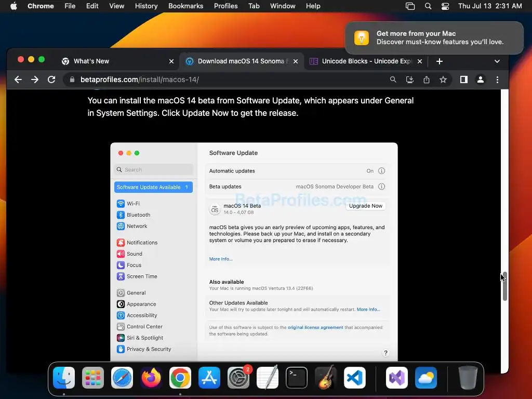This screenshot has width=532, height=399.
Task: Switch to the What's New tab
Action: 116,61
